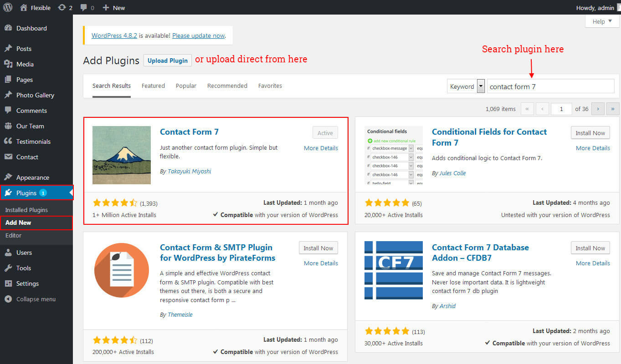Switch to the Featured tab
This screenshot has width=621, height=364.
(153, 86)
